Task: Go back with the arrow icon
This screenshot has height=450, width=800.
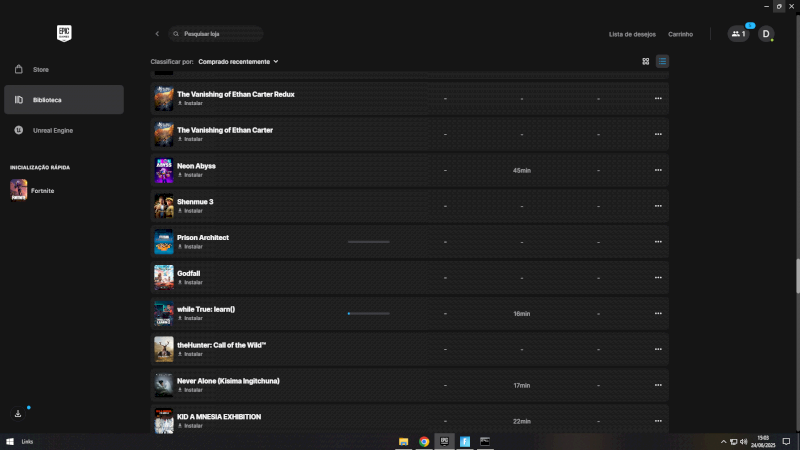Action: tap(157, 34)
